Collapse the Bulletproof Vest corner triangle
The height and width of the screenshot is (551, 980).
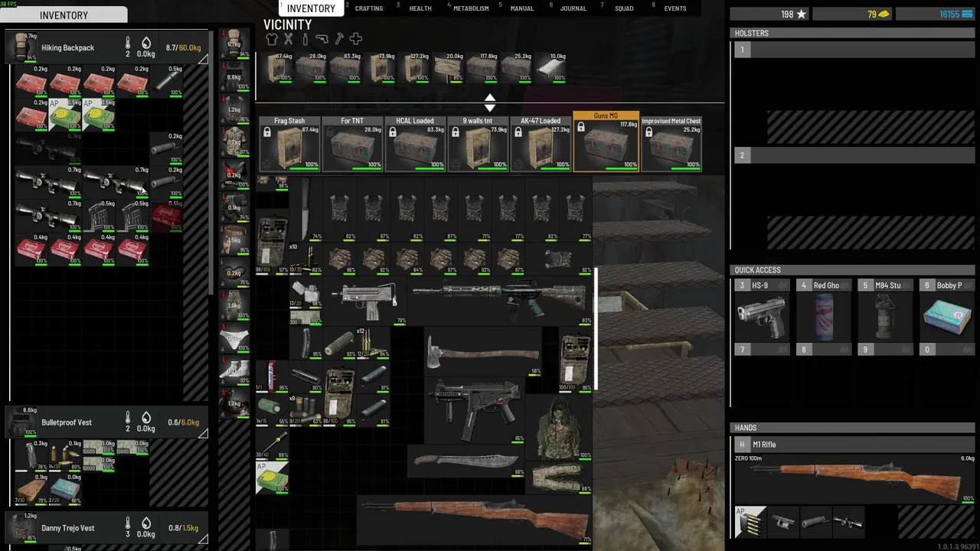203,434
